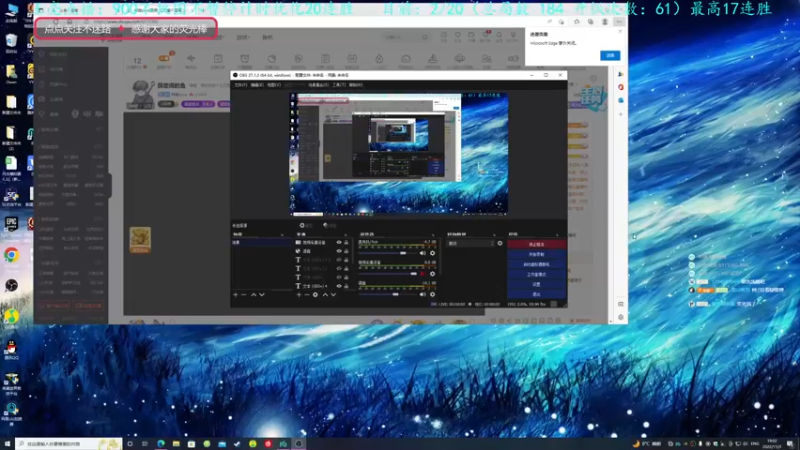
Task: Expand the games dropdown in webpage navigation
Action: pos(243,37)
